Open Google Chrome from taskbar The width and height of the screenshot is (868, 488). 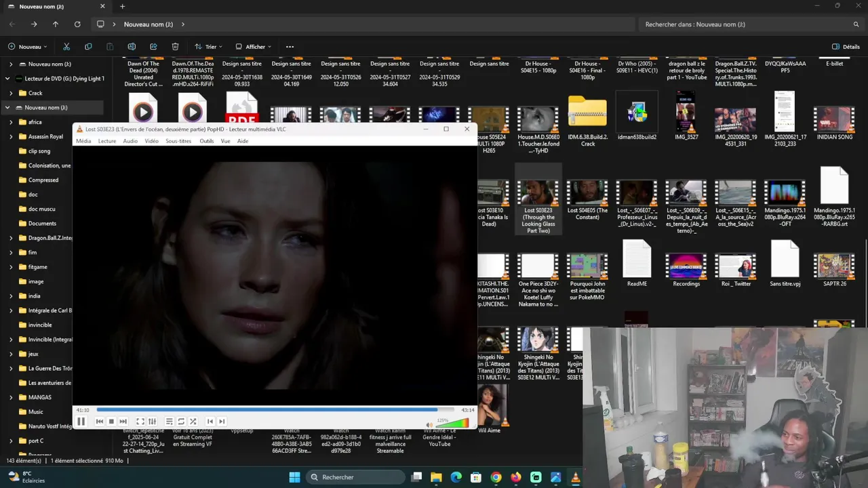[496, 477]
